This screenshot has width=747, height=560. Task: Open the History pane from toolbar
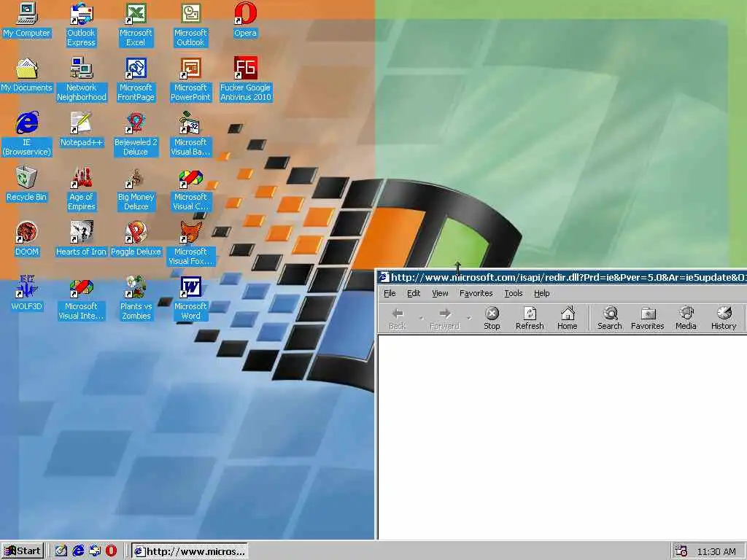(x=724, y=318)
